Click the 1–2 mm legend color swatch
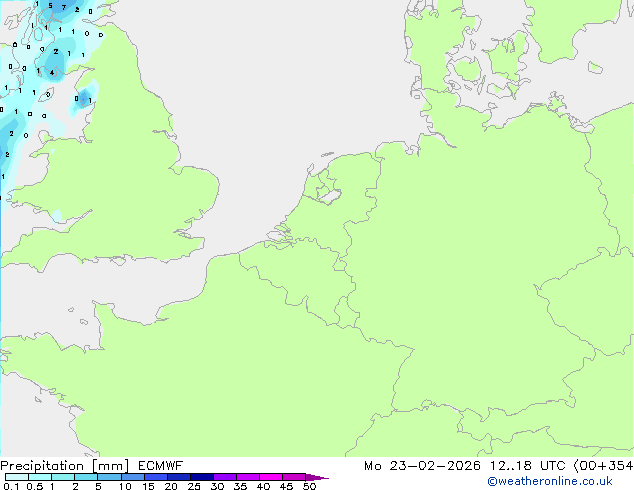Image resolution: width=634 pixels, height=490 pixels. click(x=63, y=477)
